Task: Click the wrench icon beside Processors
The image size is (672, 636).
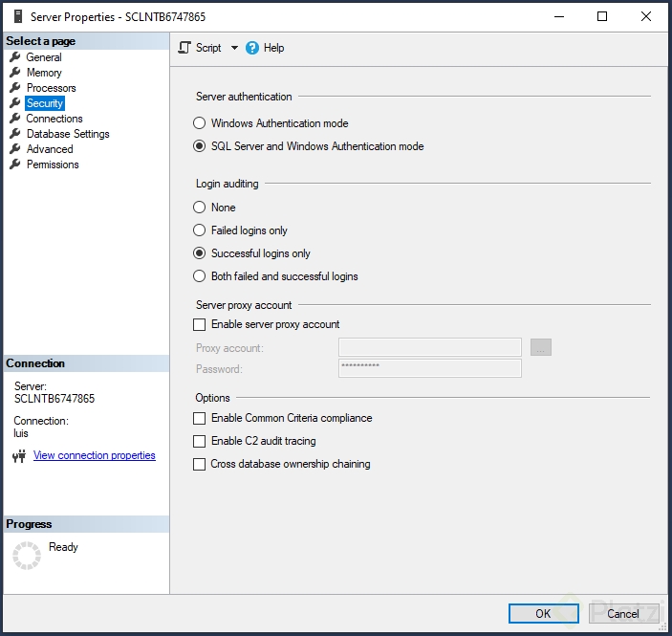Action: click(x=15, y=88)
